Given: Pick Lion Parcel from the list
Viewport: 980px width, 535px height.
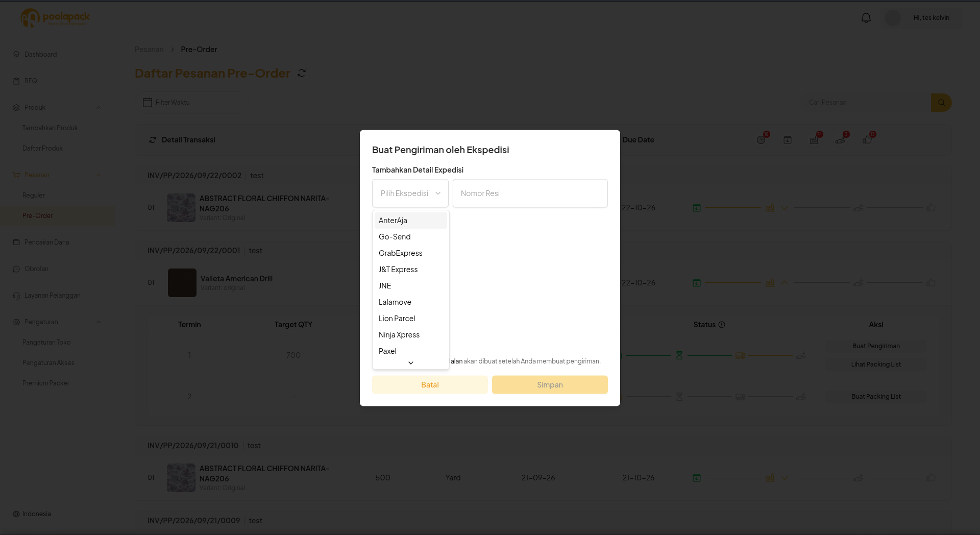Looking at the screenshot, I should (410, 319).
